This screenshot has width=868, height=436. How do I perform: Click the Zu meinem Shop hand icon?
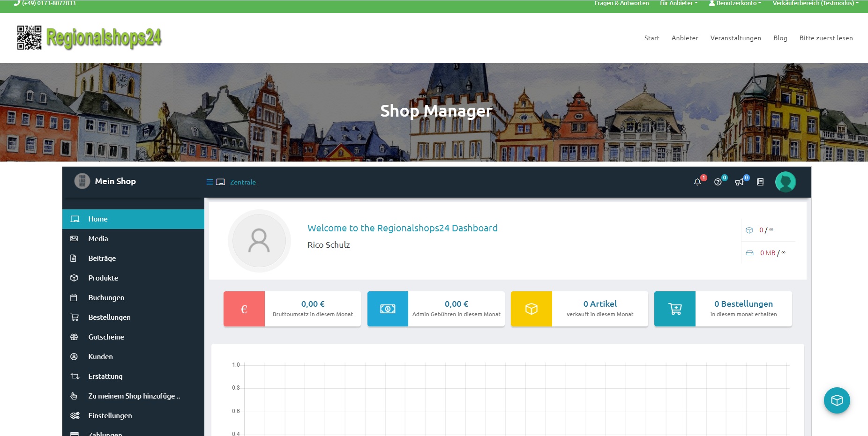[74, 396]
